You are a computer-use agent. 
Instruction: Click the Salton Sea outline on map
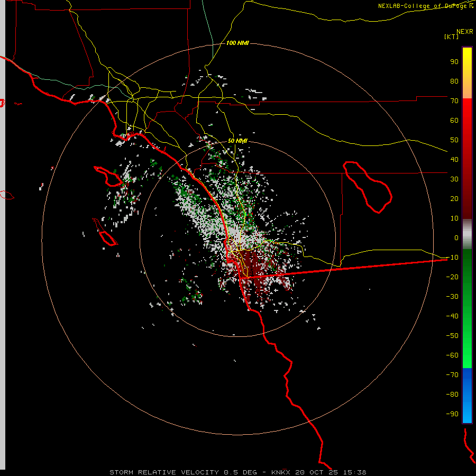point(368,187)
